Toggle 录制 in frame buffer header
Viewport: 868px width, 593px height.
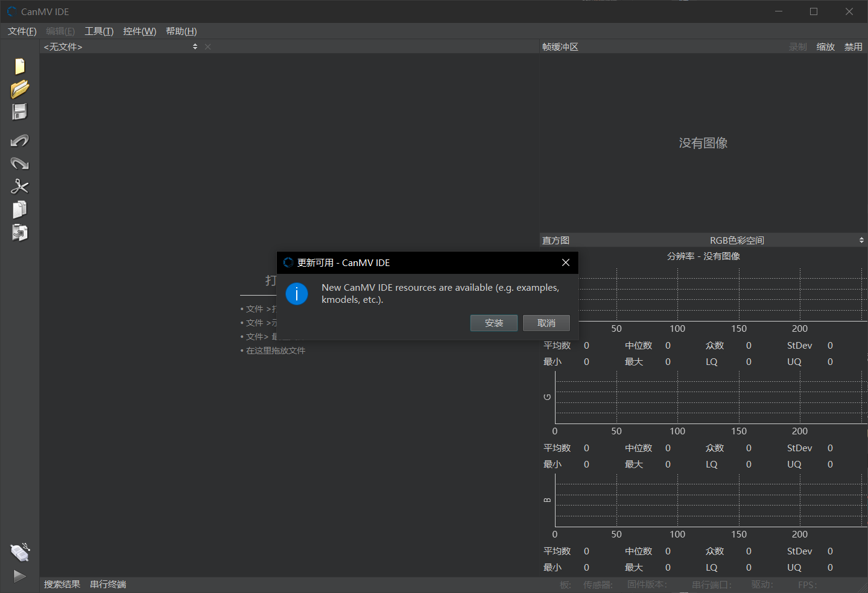[x=797, y=47]
